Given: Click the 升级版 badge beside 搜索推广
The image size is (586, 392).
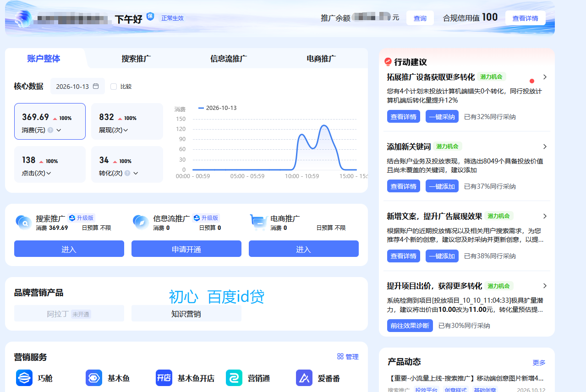Looking at the screenshot, I should click(82, 218).
